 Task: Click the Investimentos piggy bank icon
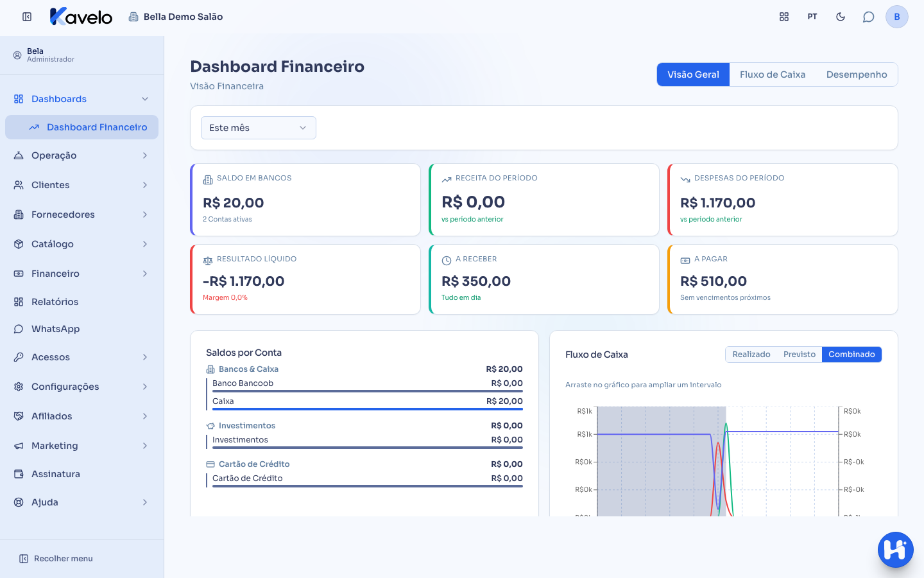pyautogui.click(x=210, y=426)
